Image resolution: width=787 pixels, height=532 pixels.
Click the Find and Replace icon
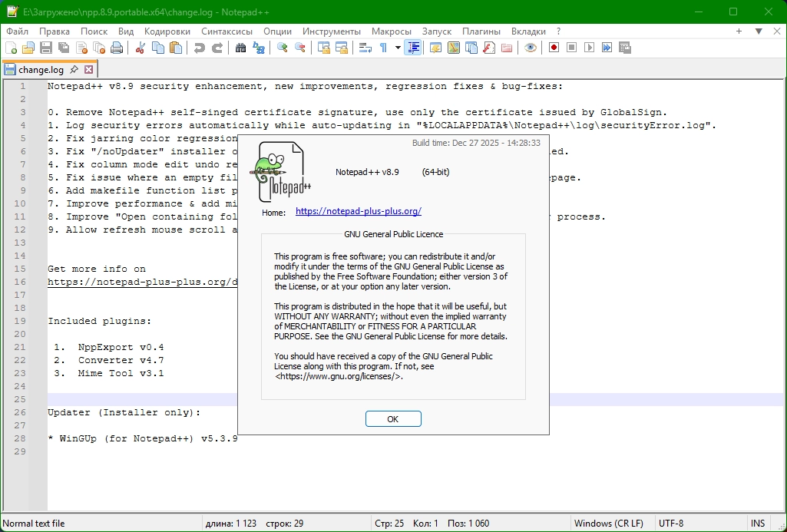[259, 48]
